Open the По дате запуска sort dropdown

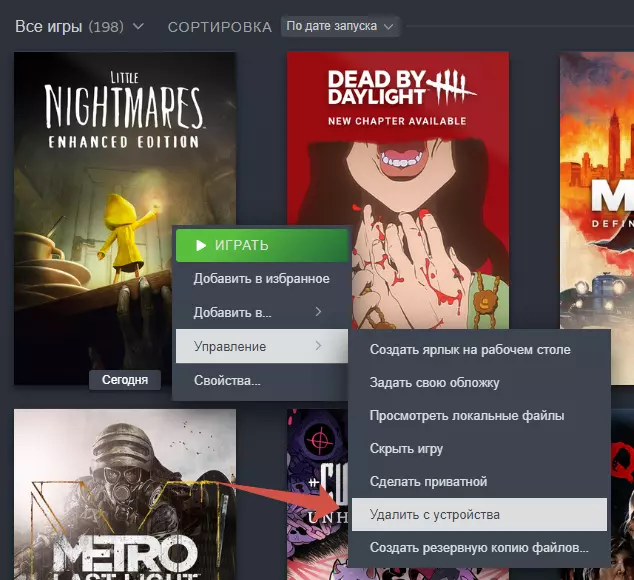(340, 26)
